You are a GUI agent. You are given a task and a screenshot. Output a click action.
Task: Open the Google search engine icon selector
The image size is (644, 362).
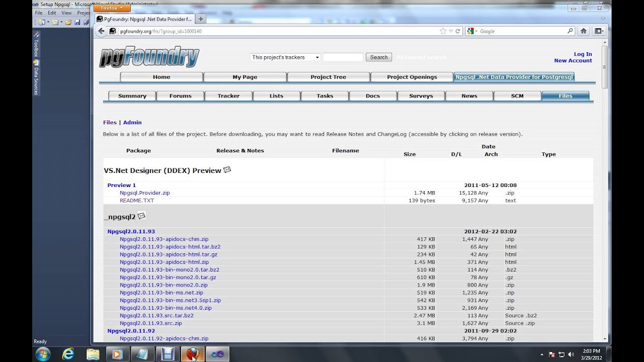(x=472, y=31)
